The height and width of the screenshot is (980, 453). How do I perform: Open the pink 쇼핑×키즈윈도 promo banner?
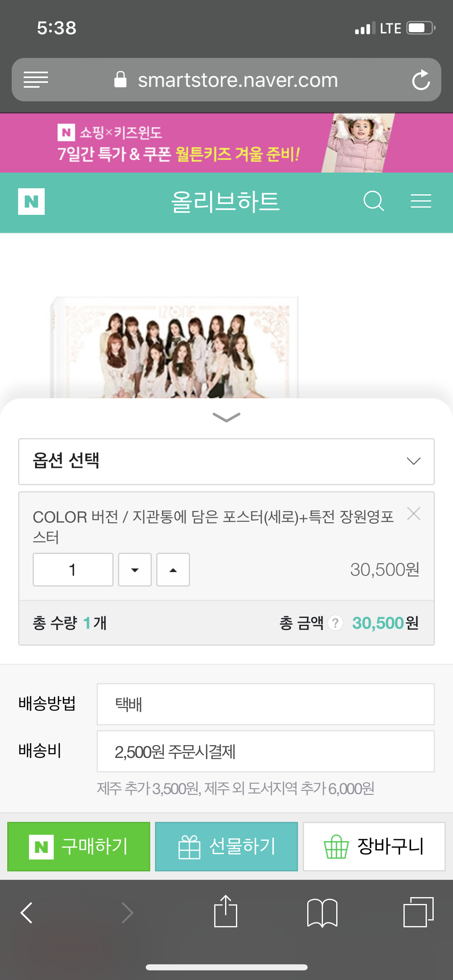point(226,143)
